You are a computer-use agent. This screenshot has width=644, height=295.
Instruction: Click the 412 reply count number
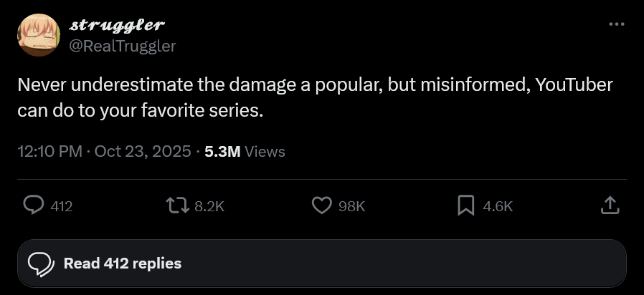[62, 206]
